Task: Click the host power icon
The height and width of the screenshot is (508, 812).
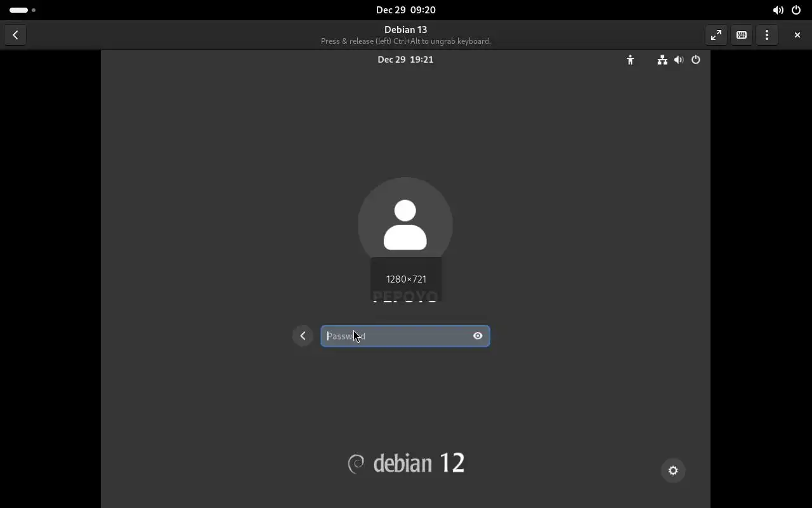Action: point(796,10)
